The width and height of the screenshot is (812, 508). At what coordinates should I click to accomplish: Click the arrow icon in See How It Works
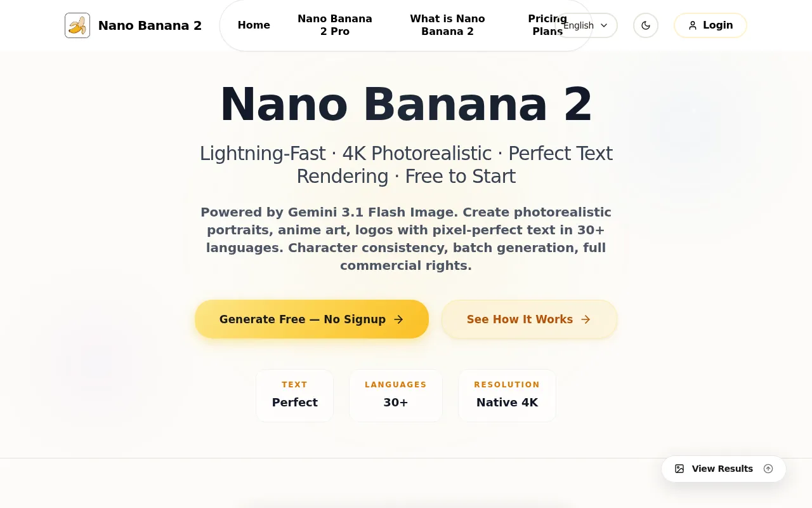click(x=585, y=319)
